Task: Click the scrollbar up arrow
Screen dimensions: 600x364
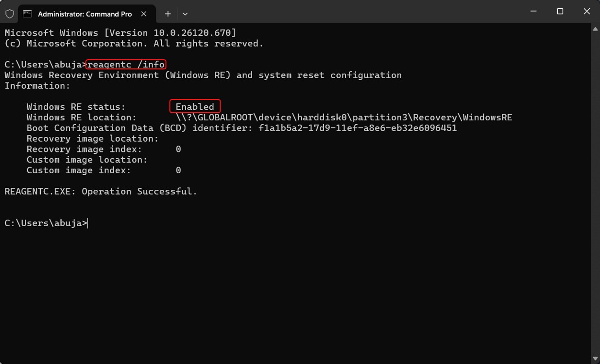Action: (x=595, y=29)
